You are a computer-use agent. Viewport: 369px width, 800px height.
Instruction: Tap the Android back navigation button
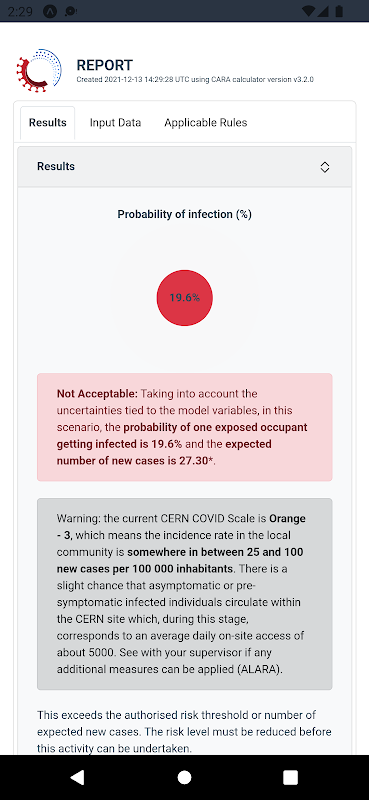[77, 777]
